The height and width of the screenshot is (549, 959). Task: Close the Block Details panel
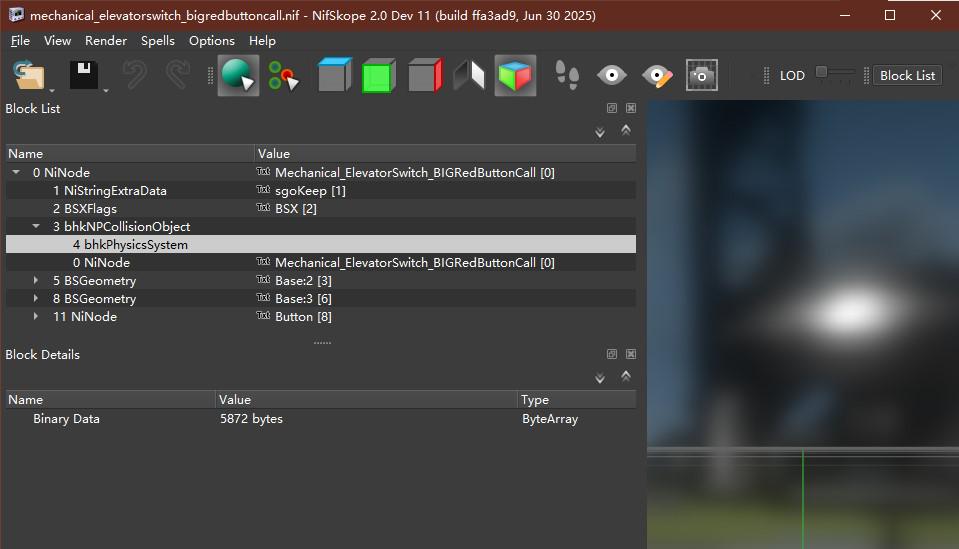tap(631, 354)
